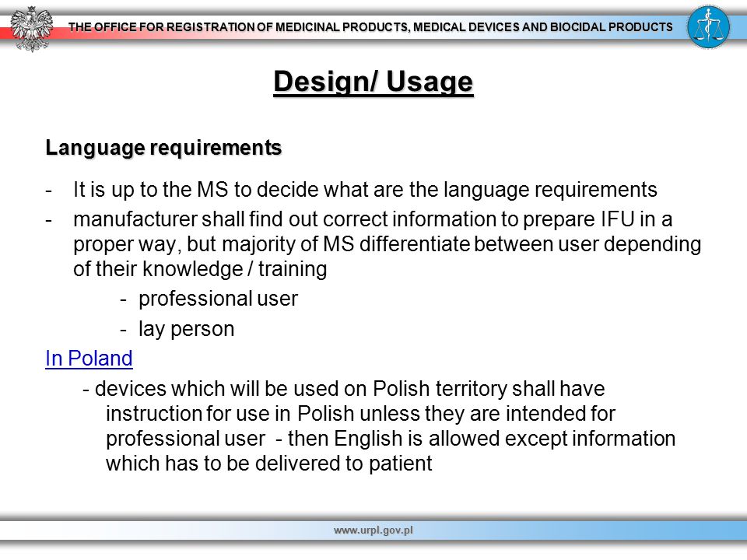Click the line 'which has to be delivered to patient'
The width and height of the screenshot is (747, 560).
tap(269, 464)
